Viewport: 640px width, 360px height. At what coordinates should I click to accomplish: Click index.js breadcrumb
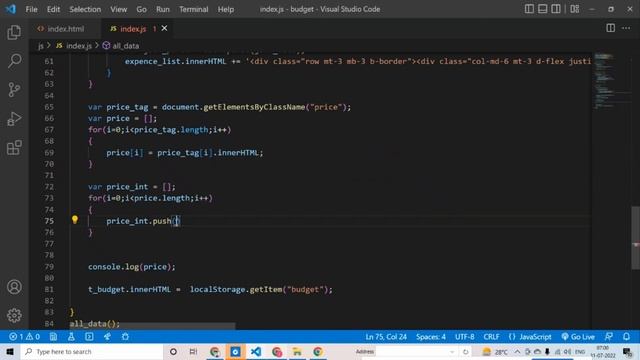point(74,46)
